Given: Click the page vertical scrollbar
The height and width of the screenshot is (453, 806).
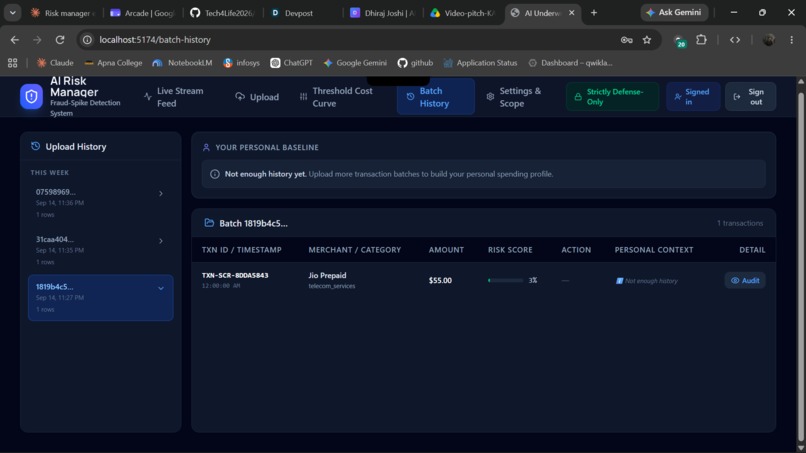Looking at the screenshot, I should pyautogui.click(x=801, y=265).
